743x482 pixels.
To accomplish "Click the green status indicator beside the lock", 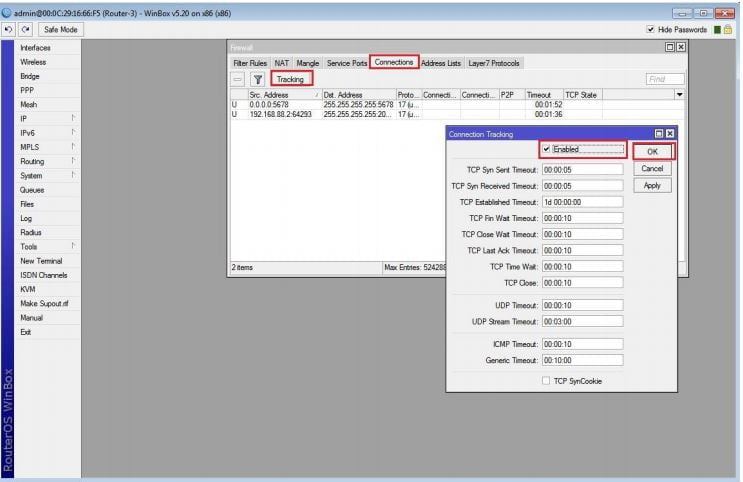I will click(x=716, y=30).
